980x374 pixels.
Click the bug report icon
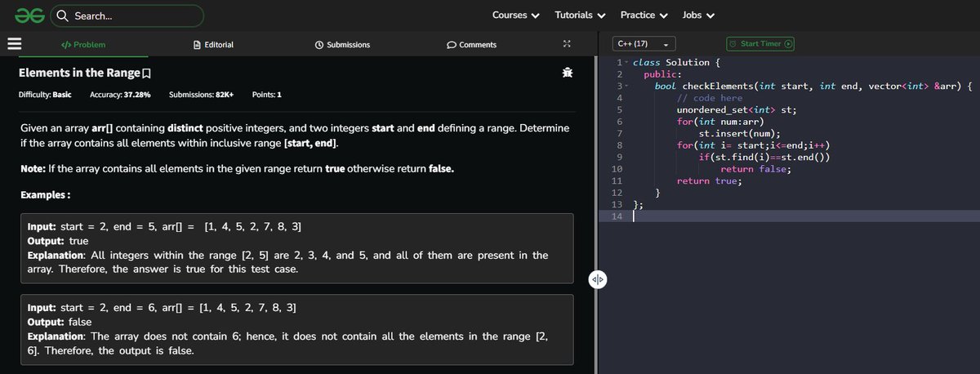(x=568, y=73)
